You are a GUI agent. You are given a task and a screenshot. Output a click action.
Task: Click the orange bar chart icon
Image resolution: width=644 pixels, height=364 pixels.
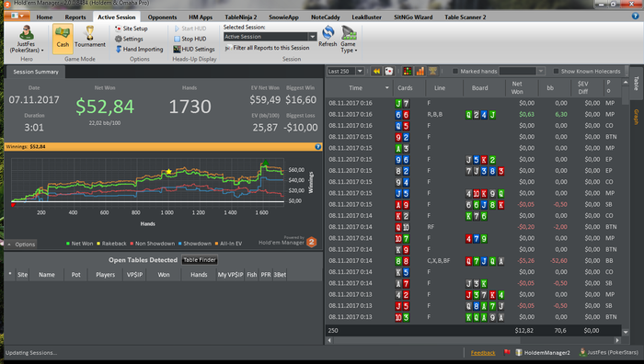(x=420, y=72)
